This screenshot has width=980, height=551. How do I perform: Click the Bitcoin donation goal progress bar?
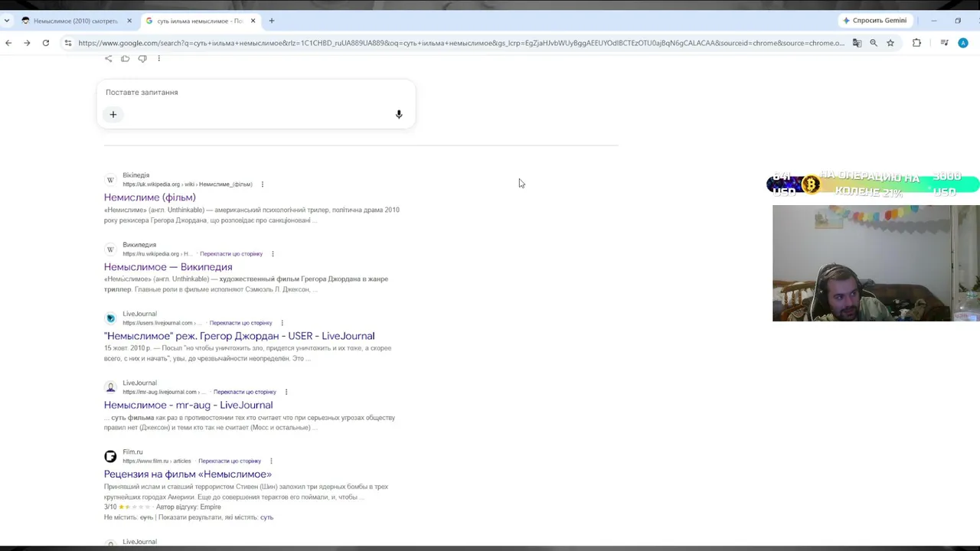873,184
